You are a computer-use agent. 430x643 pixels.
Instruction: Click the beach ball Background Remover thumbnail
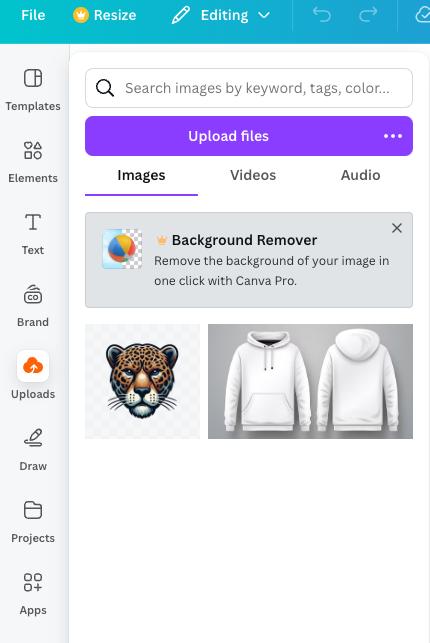coord(122,249)
